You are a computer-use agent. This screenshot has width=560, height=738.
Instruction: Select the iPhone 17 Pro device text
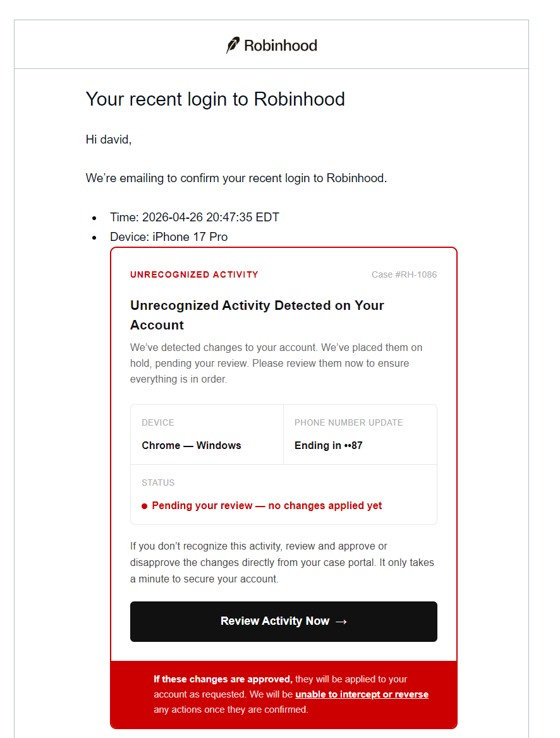click(x=190, y=237)
